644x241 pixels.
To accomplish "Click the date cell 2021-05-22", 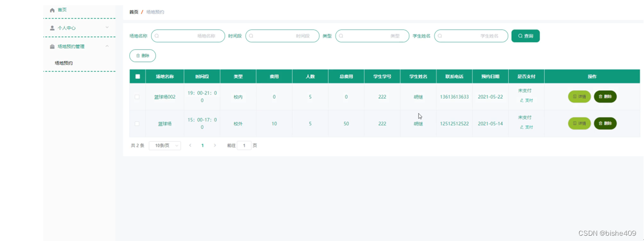I will [490, 97].
